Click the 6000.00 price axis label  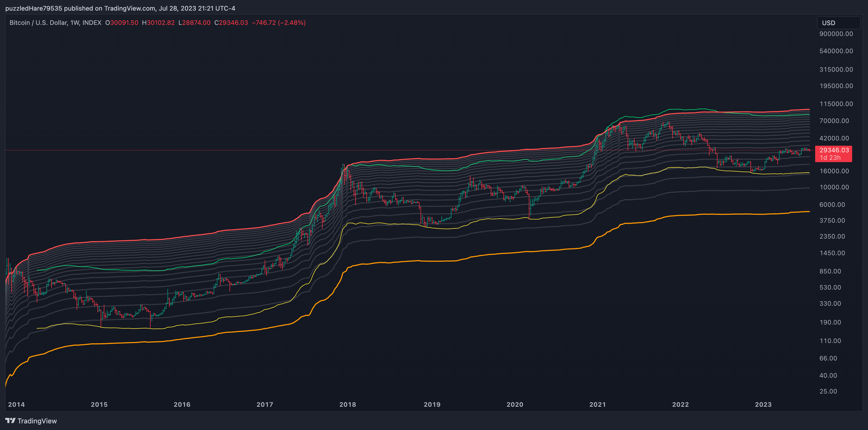pos(832,205)
